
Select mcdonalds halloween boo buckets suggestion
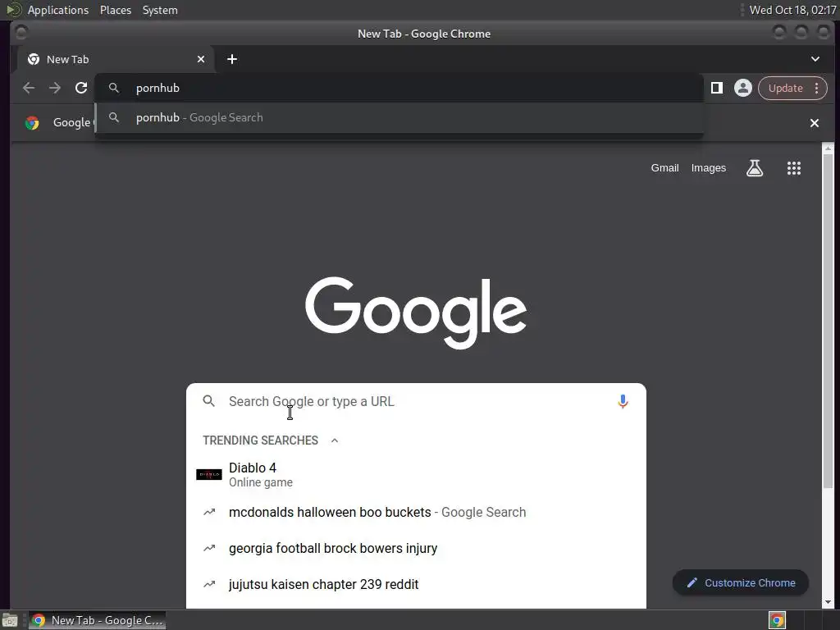pyautogui.click(x=416, y=512)
